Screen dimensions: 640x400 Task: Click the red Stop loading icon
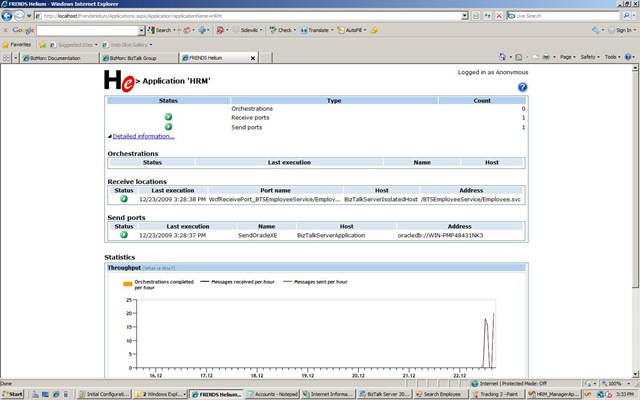499,16
